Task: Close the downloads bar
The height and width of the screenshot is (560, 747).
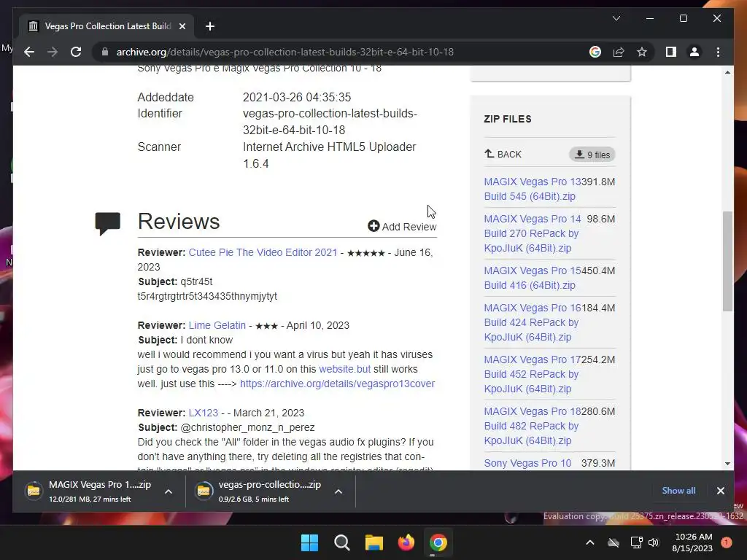Action: [720, 491]
